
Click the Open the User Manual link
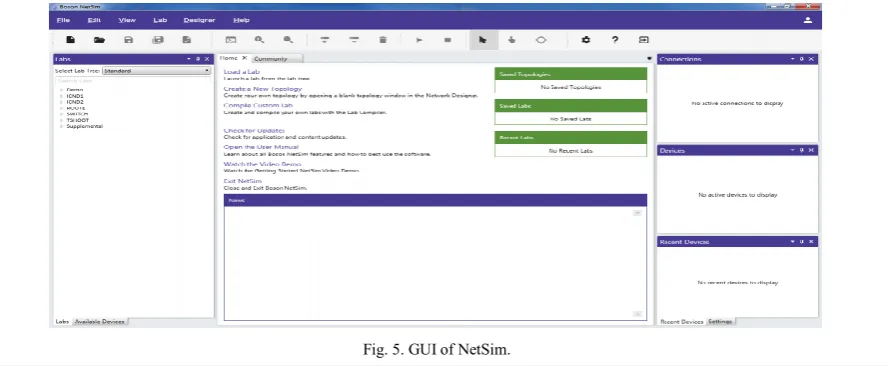261,147
